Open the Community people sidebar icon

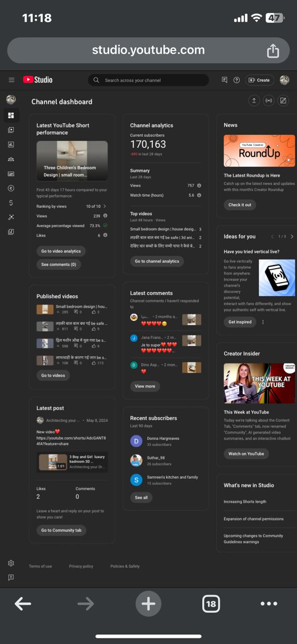pyautogui.click(x=11, y=159)
